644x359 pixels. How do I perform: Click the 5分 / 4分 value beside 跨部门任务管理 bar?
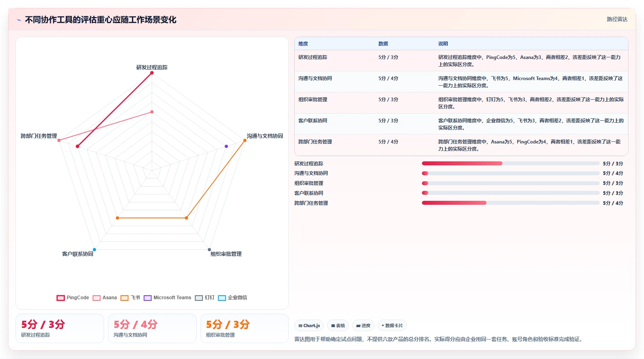(x=613, y=203)
